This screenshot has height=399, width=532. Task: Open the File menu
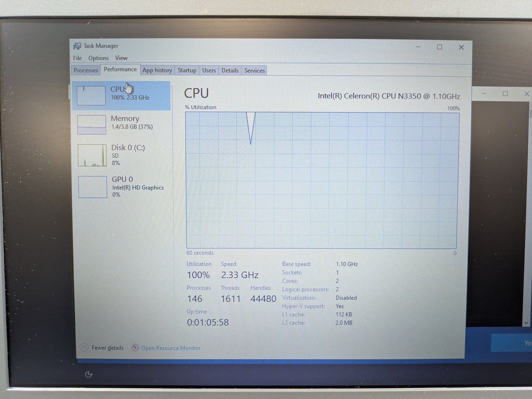[77, 58]
